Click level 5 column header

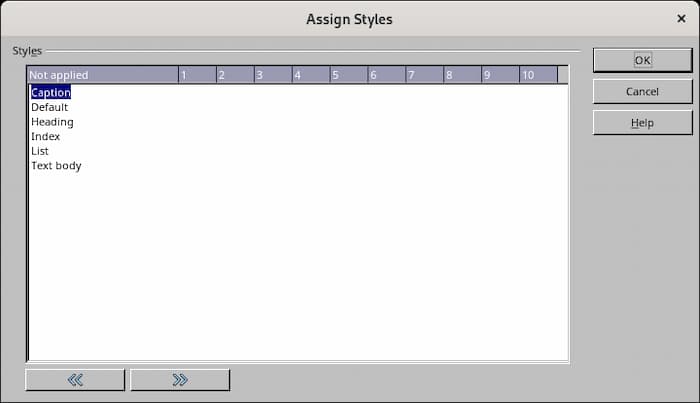coord(349,75)
